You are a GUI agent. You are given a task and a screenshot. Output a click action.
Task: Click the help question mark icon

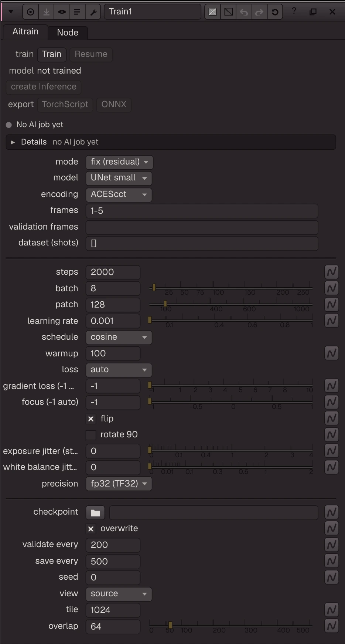pyautogui.click(x=294, y=11)
